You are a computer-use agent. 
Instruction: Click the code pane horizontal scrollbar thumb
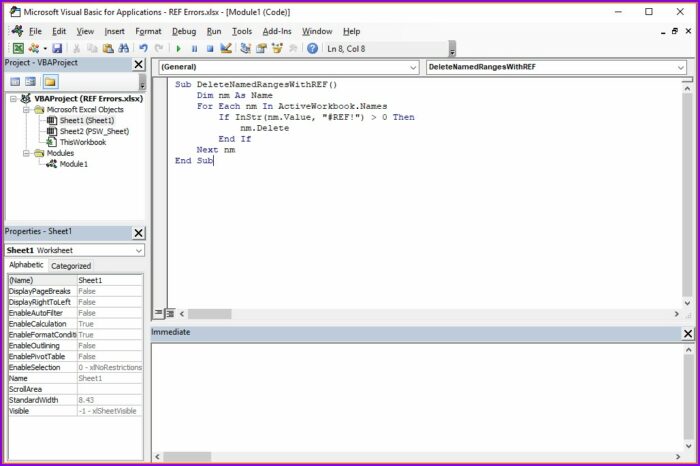coord(209,314)
